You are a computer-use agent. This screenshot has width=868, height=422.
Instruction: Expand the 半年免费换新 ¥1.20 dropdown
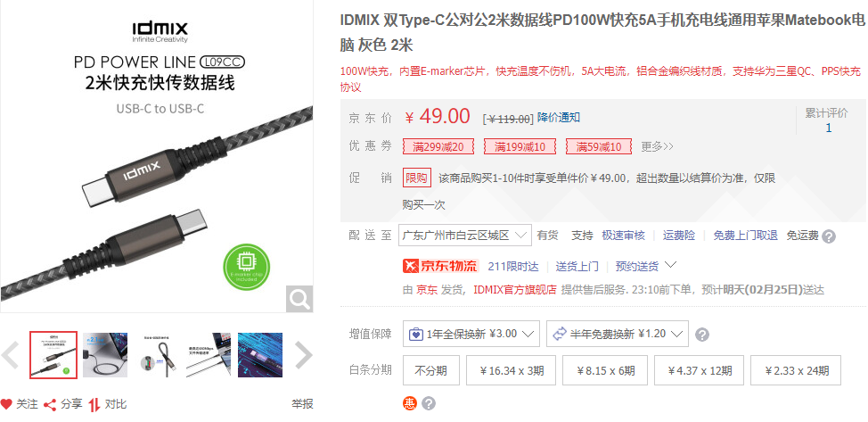tap(618, 334)
